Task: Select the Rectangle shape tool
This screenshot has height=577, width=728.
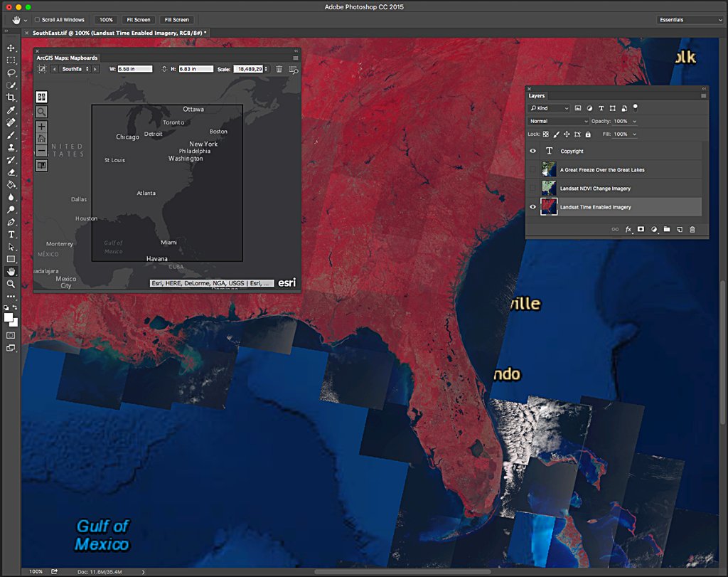Action: (11, 259)
